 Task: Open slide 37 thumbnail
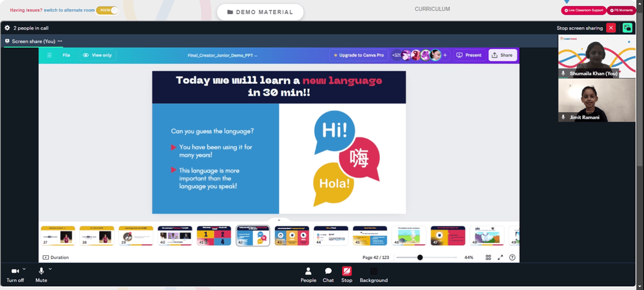click(58, 236)
